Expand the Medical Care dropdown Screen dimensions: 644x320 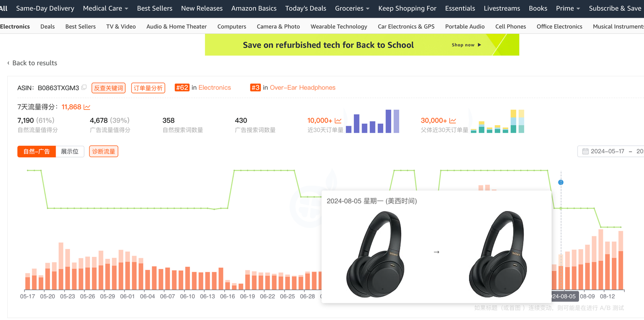pyautogui.click(x=105, y=8)
